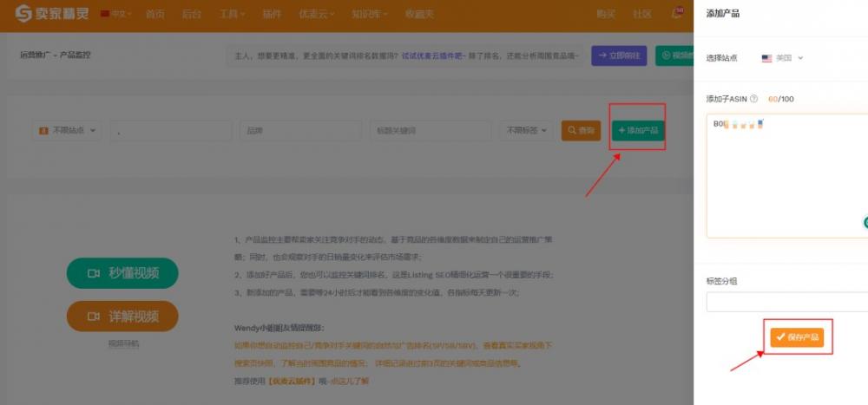Open the 工具 menu in navigation bar
Image resolution: width=868 pixels, height=405 pixels.
point(232,15)
